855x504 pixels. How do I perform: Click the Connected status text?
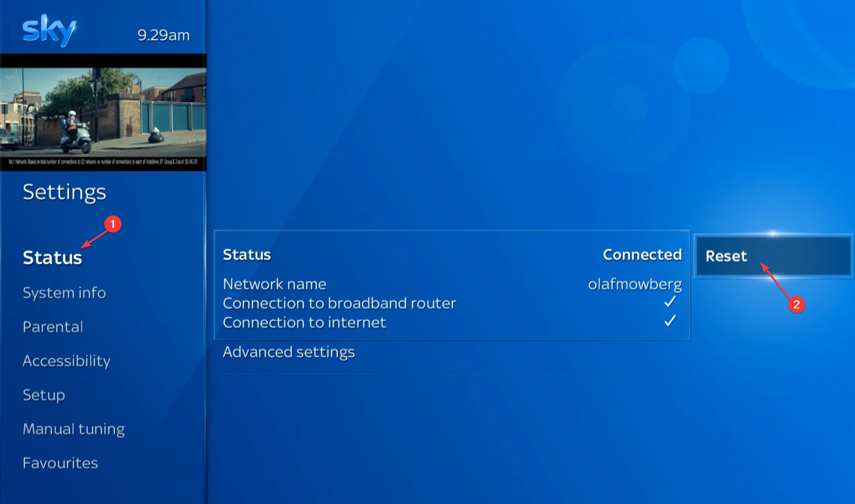642,254
